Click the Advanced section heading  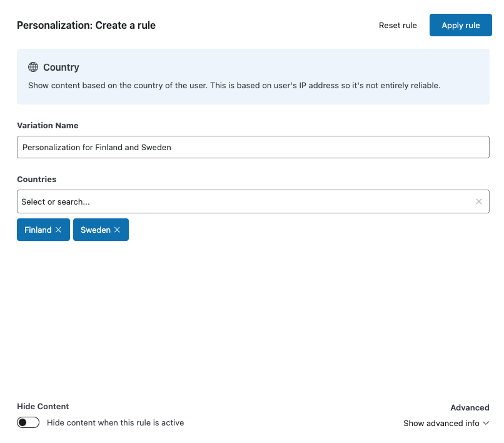(470, 407)
